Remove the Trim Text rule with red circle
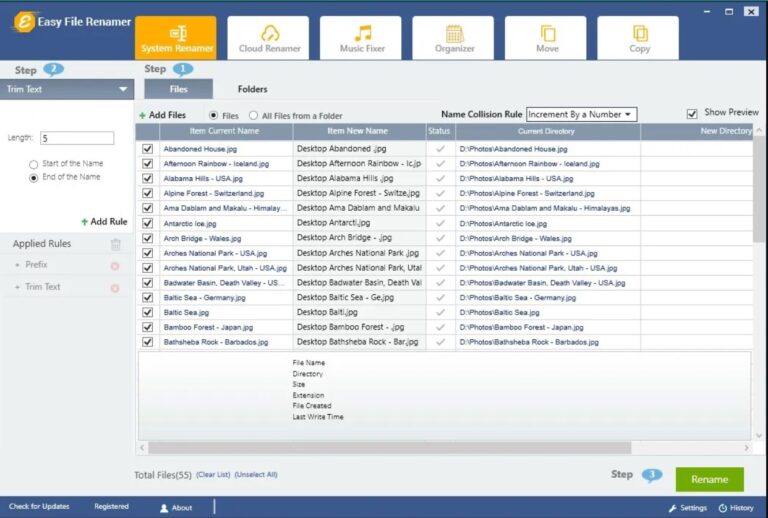Screen dimensions: 768x518 coord(115,288)
